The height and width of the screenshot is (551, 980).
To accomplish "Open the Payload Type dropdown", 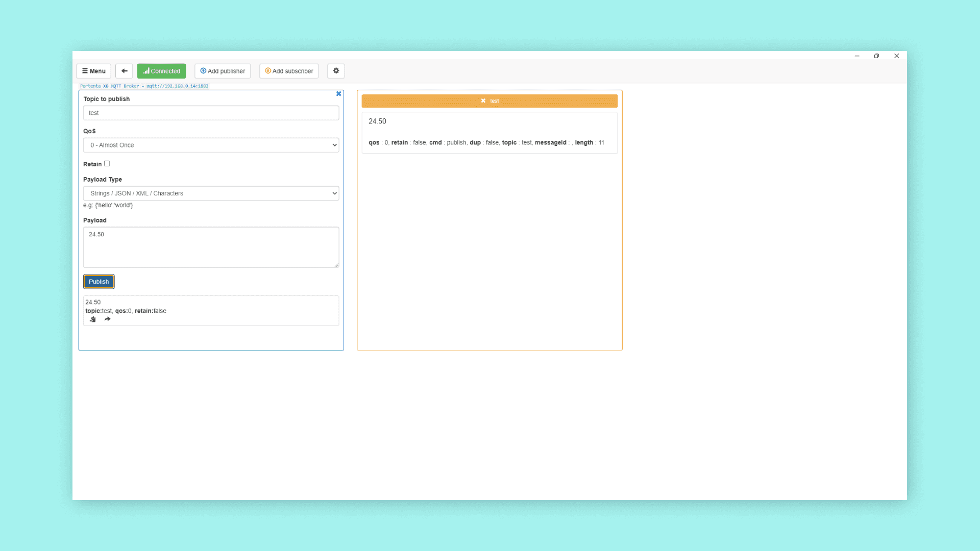I will pyautogui.click(x=211, y=193).
